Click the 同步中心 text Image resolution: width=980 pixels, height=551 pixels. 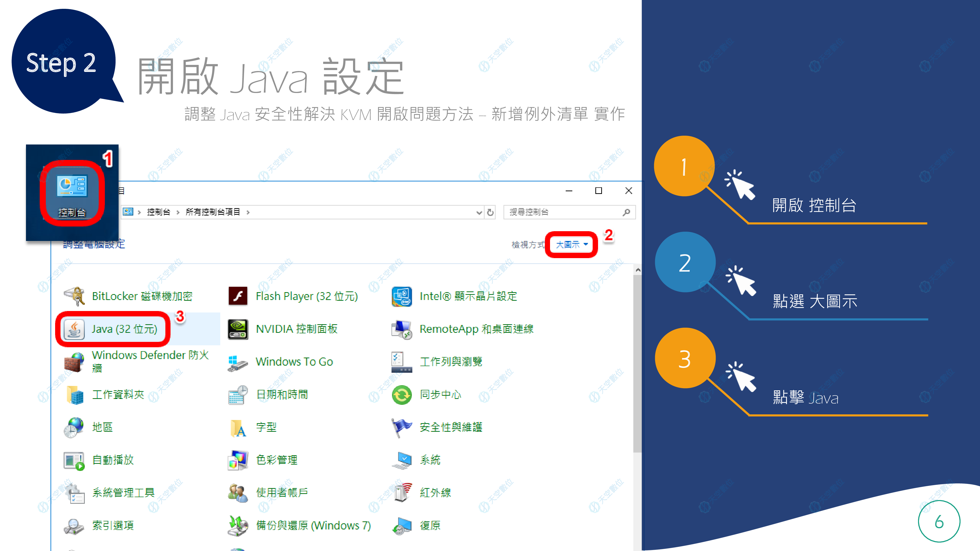pos(441,394)
